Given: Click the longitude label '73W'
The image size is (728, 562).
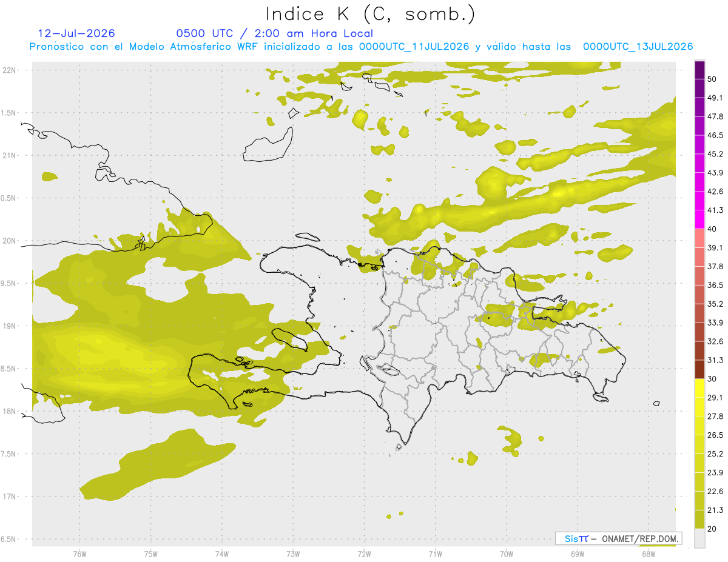Looking at the screenshot, I should (x=293, y=554).
